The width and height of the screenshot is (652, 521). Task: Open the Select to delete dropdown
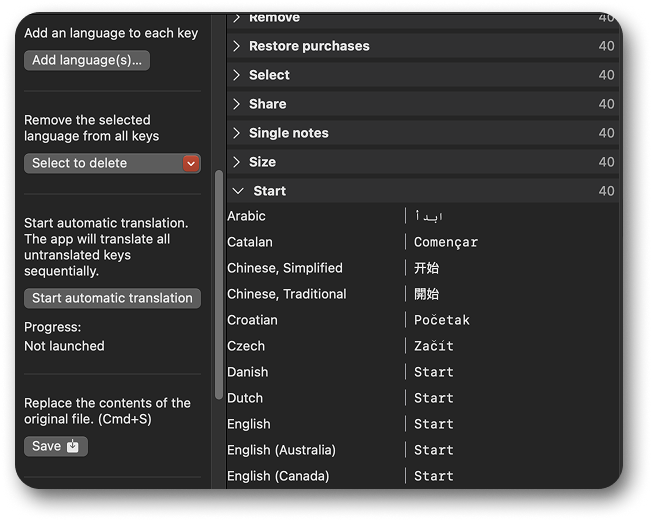coord(112,163)
